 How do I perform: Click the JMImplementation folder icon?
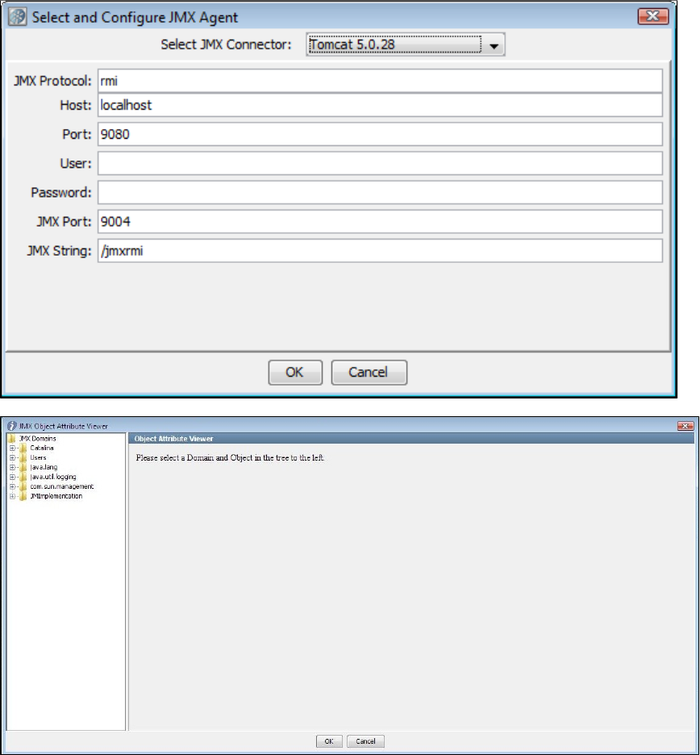pos(23,496)
